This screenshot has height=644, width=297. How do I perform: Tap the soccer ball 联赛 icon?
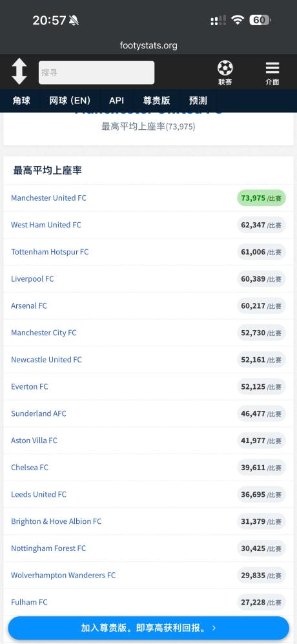pyautogui.click(x=225, y=73)
